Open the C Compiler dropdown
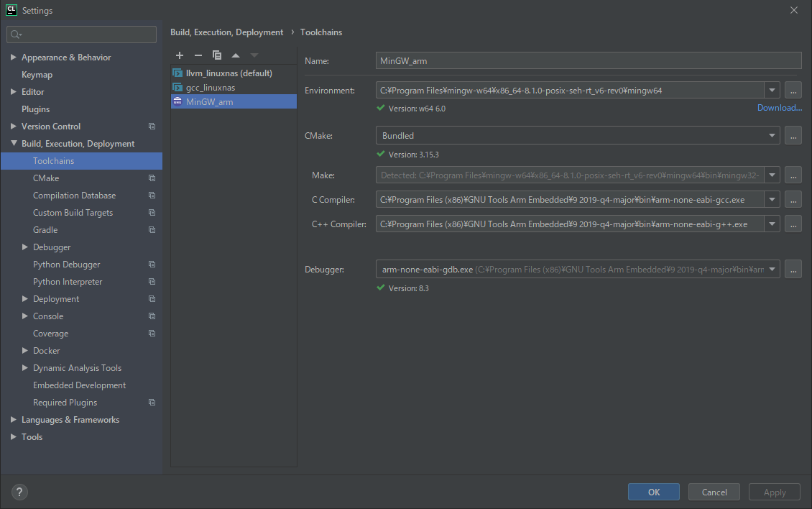Viewport: 812px width, 509px height. tap(772, 200)
